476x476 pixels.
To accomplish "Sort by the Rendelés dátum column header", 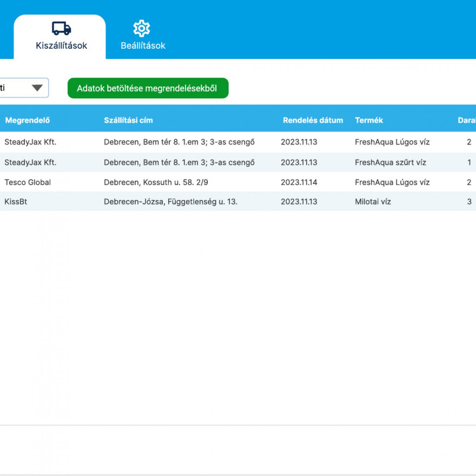I will click(x=313, y=120).
